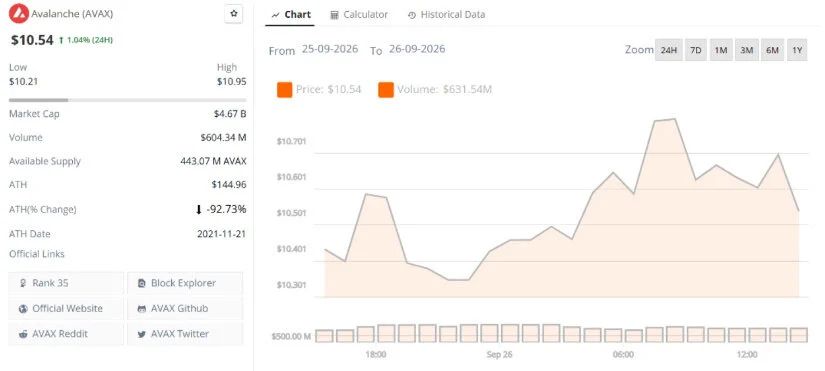This screenshot has height=371, width=825.
Task: Click the To date 26-09-2026 field
Action: (417, 49)
